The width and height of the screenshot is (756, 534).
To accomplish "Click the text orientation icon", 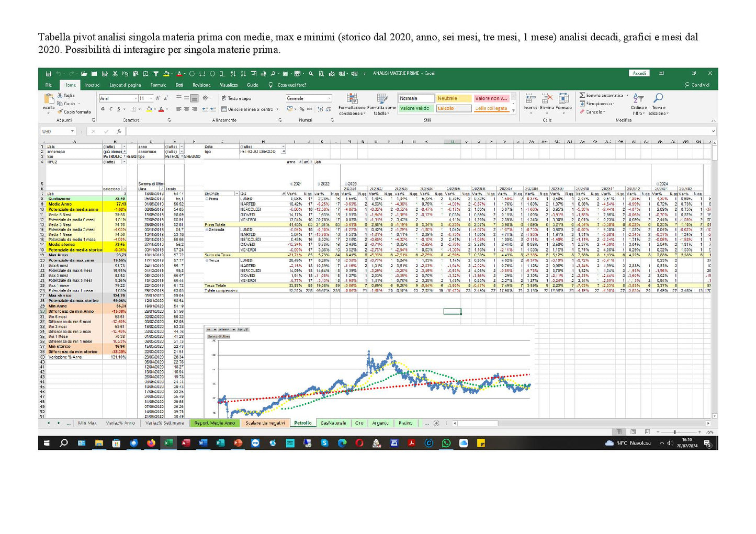I will (206, 98).
